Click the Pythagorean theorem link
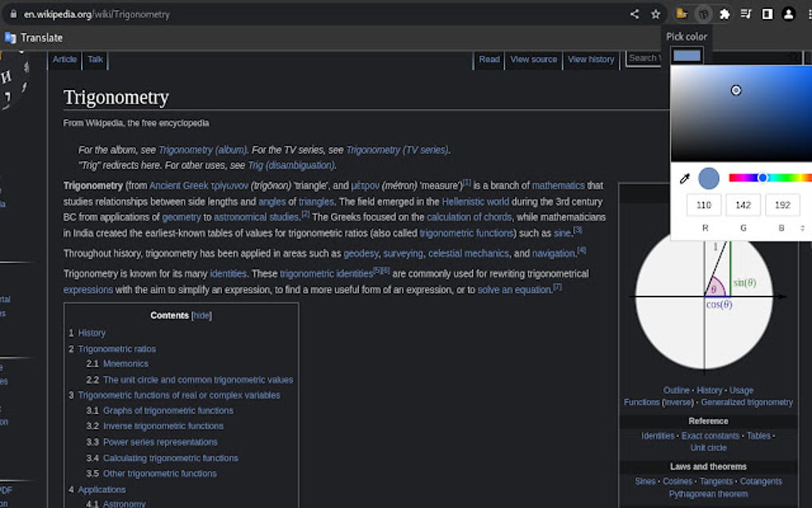812x508 pixels. tap(708, 494)
